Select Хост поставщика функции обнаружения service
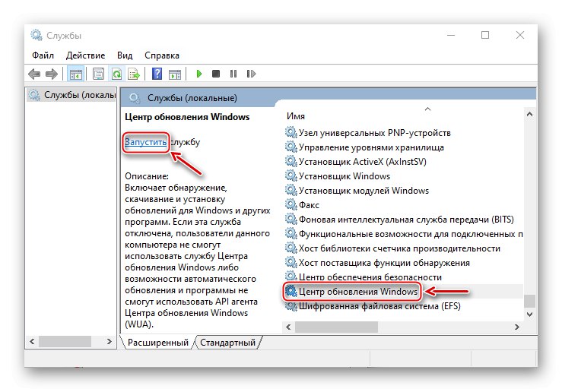 point(384,263)
